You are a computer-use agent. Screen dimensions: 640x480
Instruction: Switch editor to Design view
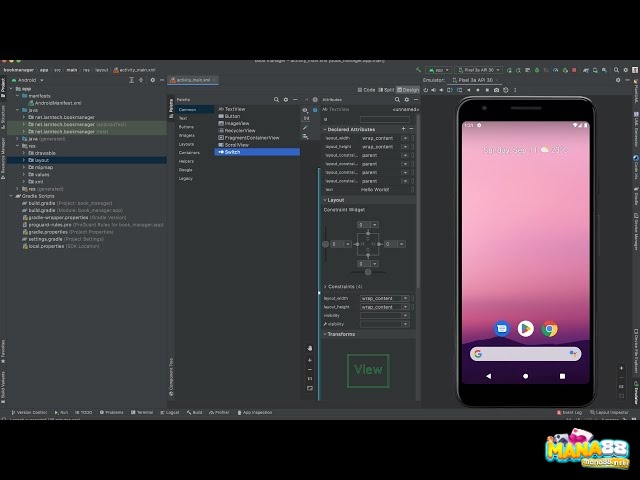[x=408, y=90]
